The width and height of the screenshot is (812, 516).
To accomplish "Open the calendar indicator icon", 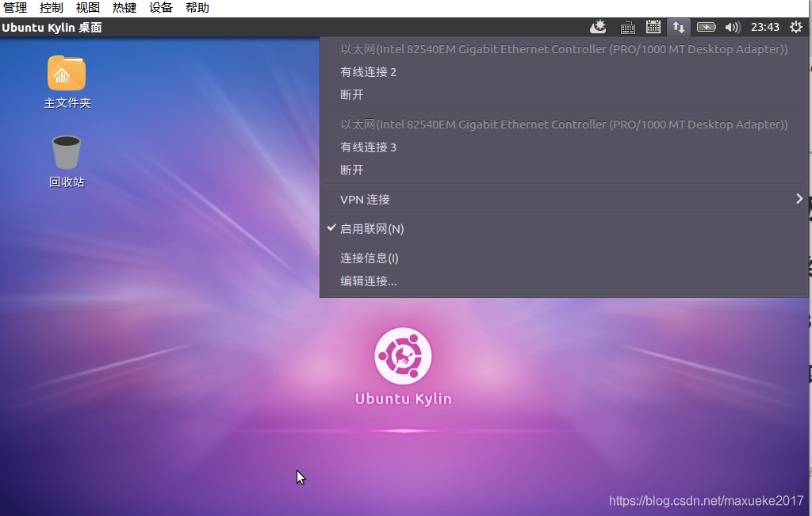I will 653,27.
